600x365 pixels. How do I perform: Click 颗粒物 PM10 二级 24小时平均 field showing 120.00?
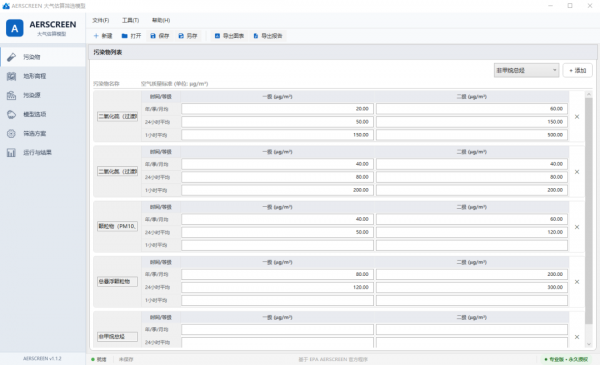click(472, 232)
